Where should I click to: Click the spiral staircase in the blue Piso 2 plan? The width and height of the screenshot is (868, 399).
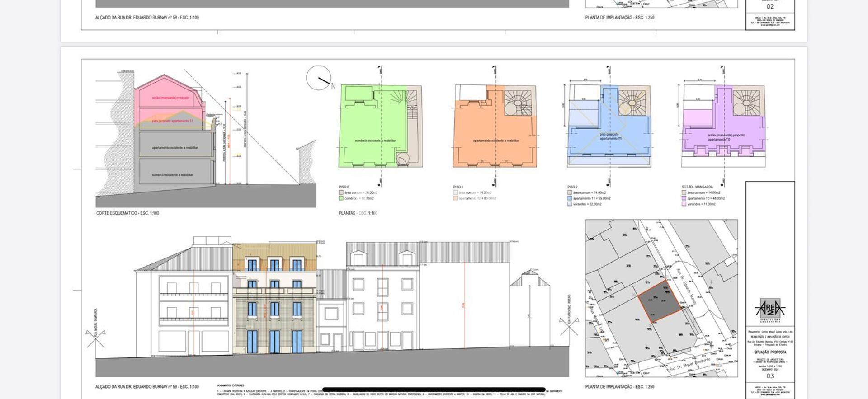[632, 103]
